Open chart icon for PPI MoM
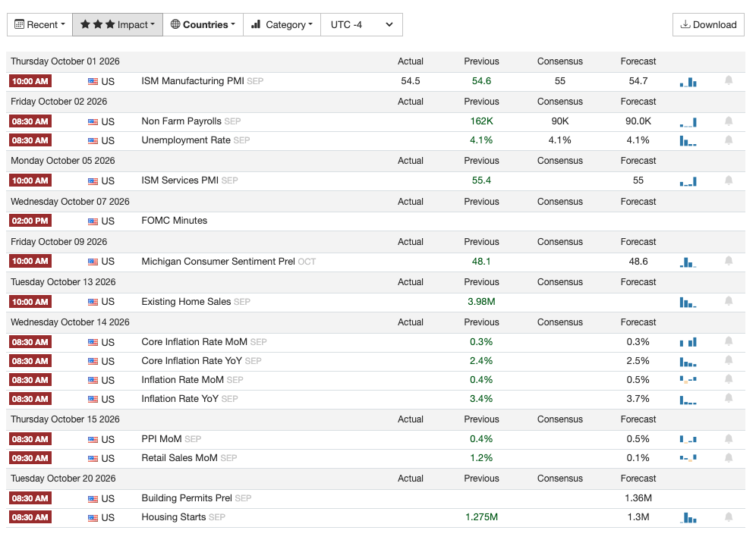 point(688,439)
